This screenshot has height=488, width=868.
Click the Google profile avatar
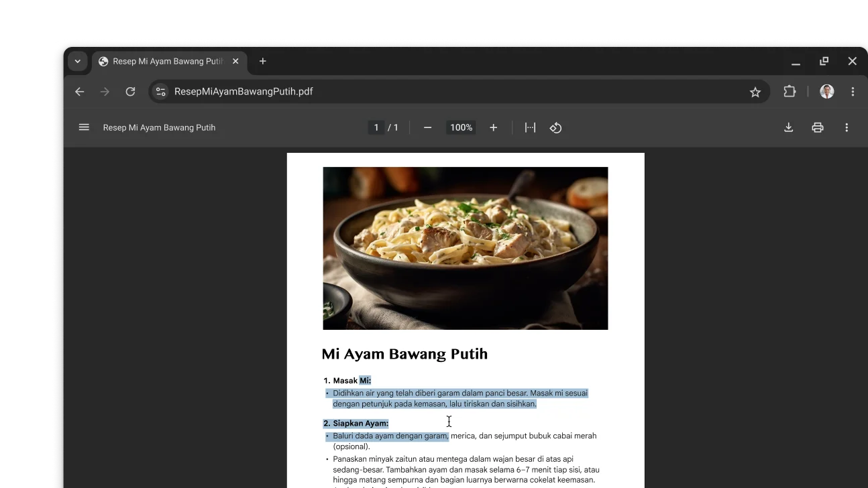826,91
